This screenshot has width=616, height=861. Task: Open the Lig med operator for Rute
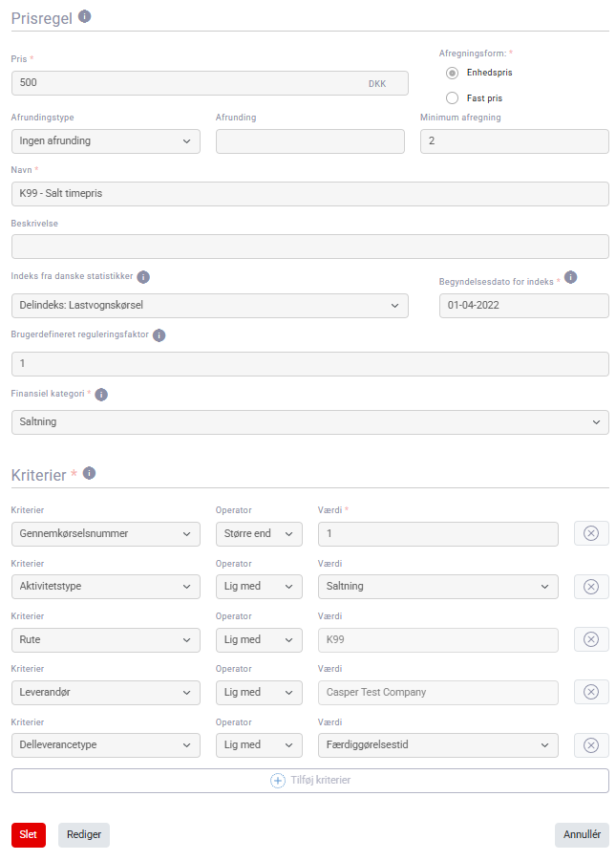coord(259,639)
